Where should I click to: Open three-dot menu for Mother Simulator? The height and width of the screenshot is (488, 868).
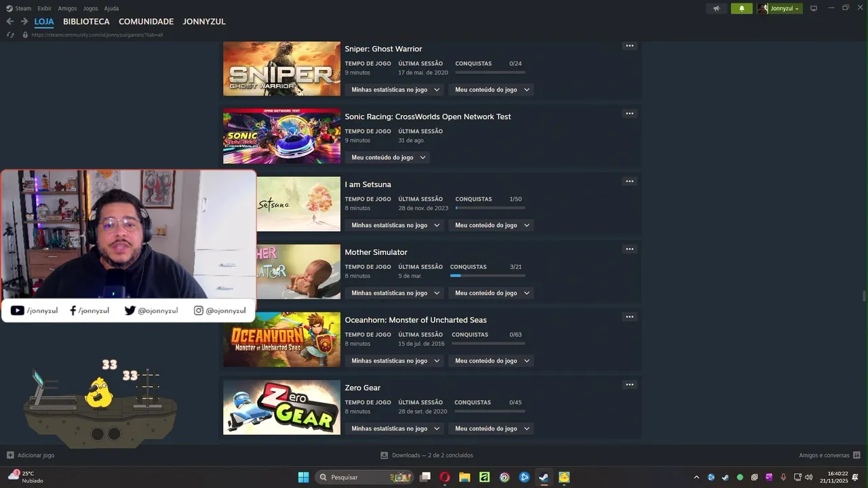(629, 249)
